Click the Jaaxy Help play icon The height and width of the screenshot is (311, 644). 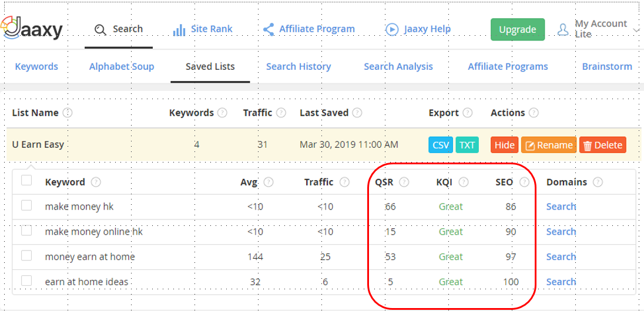393,29
